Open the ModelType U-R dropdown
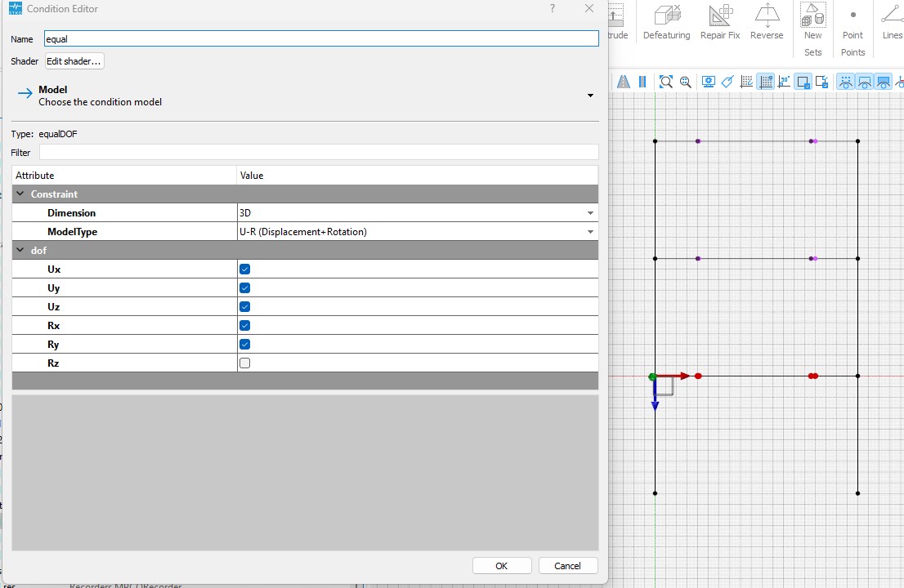 point(418,231)
